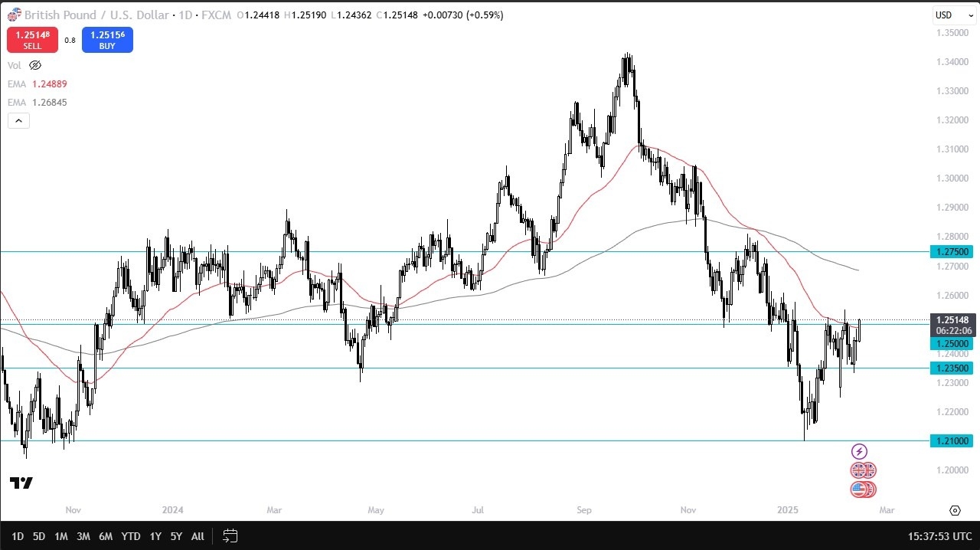Click the 0.8 spread indicator
This screenshot has width=980, height=550.
tap(70, 40)
